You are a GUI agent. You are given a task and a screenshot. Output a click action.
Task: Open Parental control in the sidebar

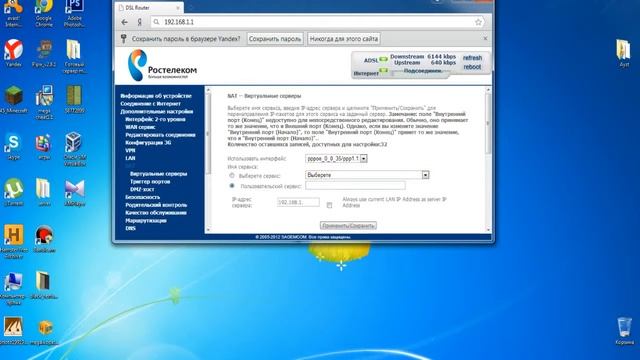[x=156, y=205]
